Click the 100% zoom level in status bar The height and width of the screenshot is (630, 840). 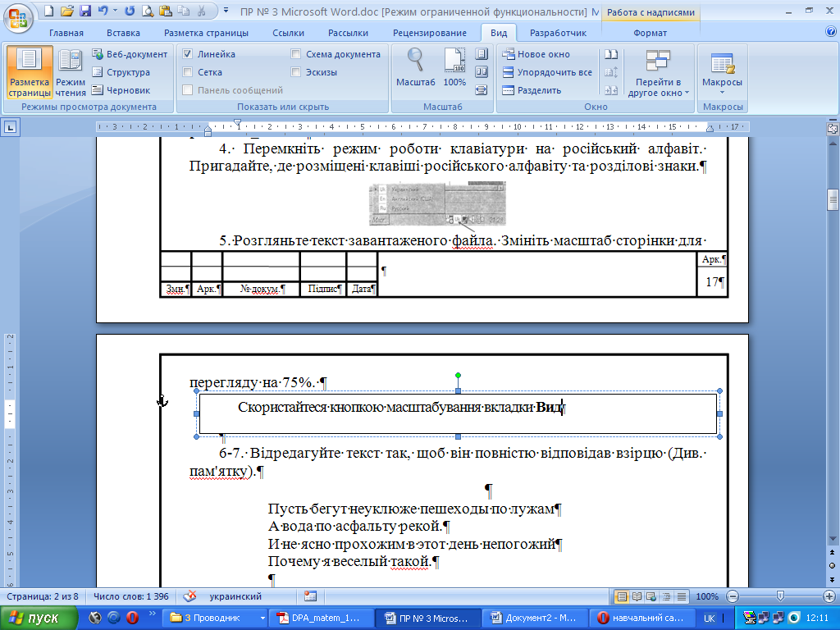(x=707, y=596)
